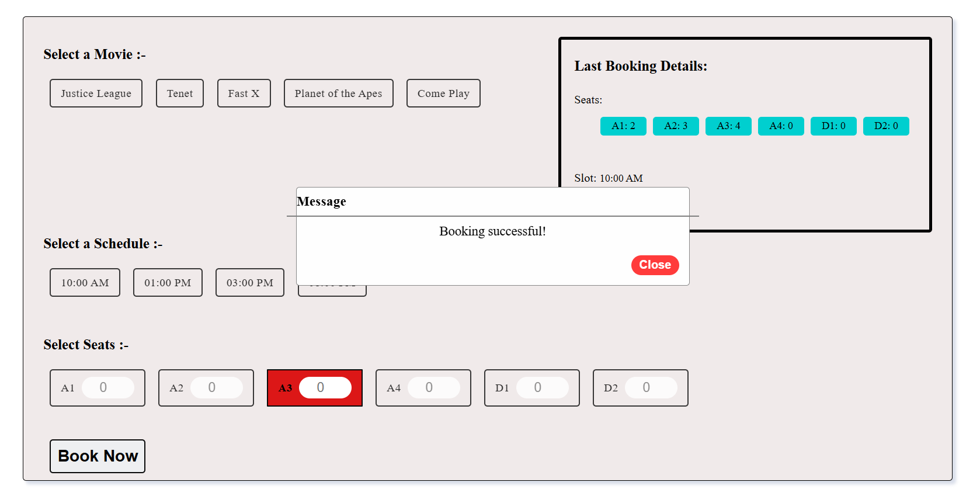Click the A2: 3 booking badge

pyautogui.click(x=675, y=126)
